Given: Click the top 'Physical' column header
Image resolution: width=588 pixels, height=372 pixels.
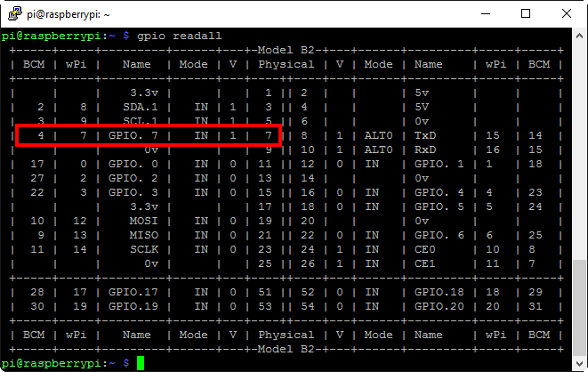Looking at the screenshot, I should pos(286,64).
